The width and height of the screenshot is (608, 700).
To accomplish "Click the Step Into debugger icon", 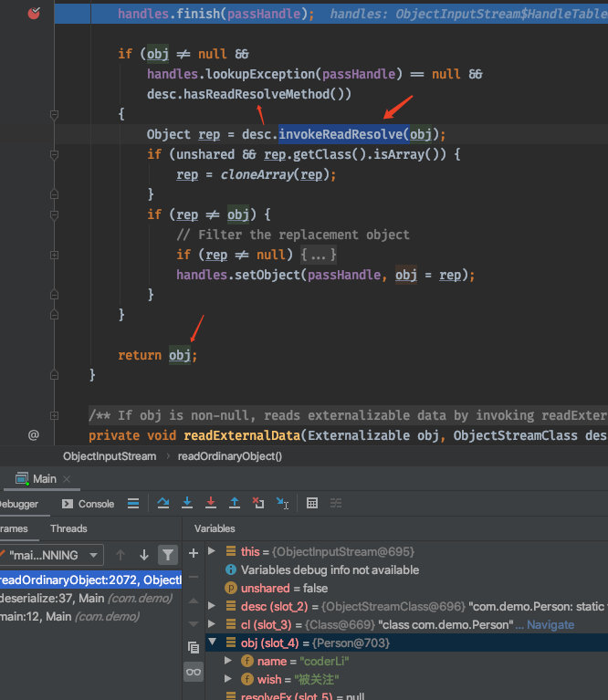I will [x=187, y=503].
